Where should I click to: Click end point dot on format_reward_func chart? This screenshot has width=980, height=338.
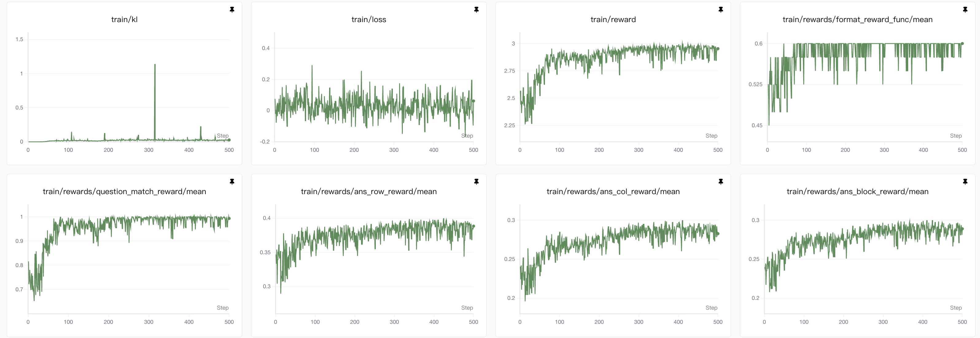point(962,44)
